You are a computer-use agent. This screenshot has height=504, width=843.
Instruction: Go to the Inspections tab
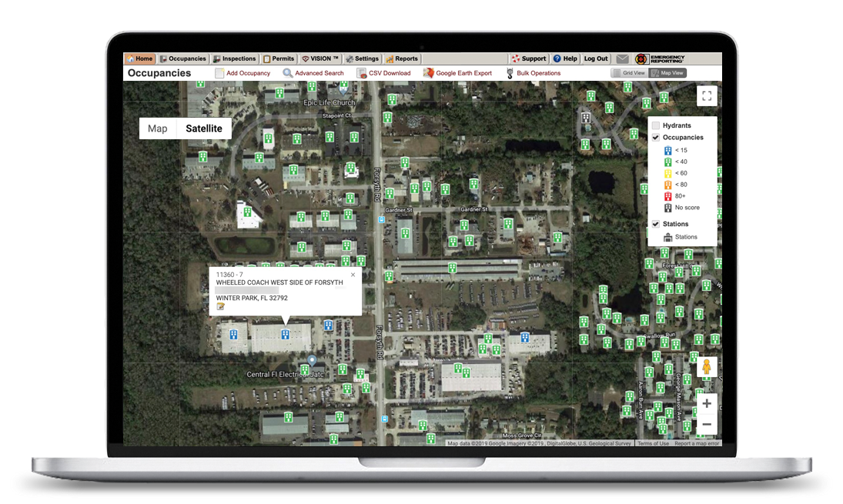(x=234, y=58)
